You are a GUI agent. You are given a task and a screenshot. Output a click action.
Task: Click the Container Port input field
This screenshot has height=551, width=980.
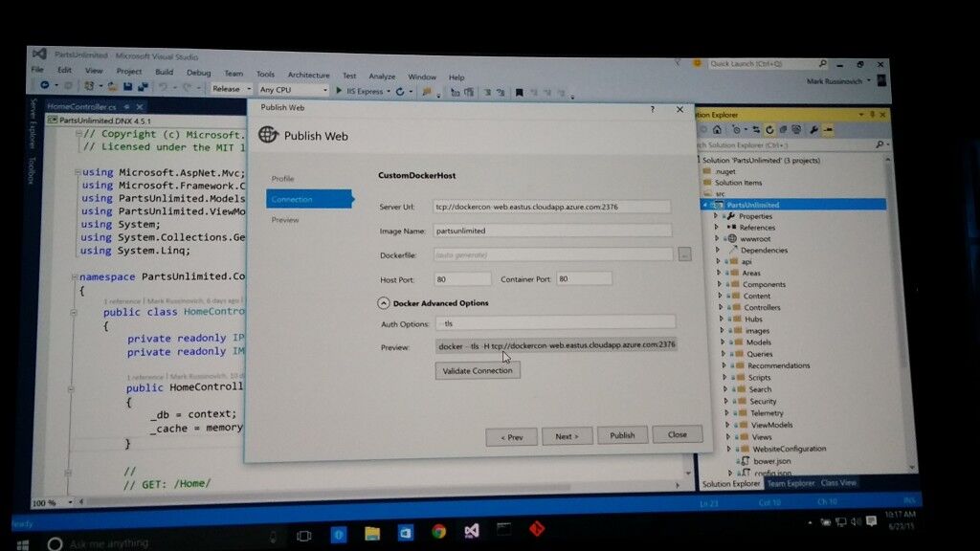[584, 278]
